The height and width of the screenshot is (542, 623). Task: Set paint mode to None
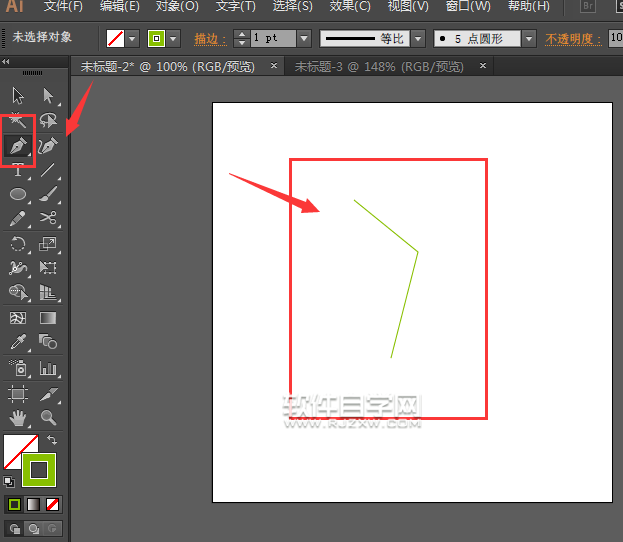(x=53, y=504)
